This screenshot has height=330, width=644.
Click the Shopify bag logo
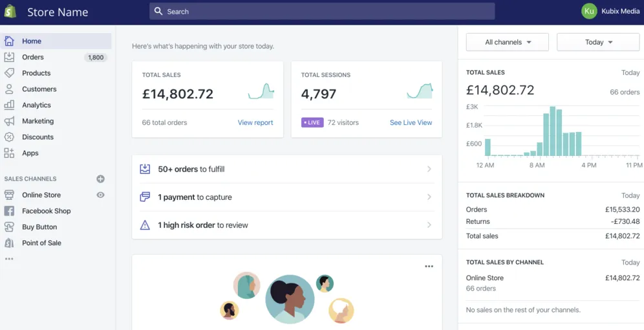10,12
